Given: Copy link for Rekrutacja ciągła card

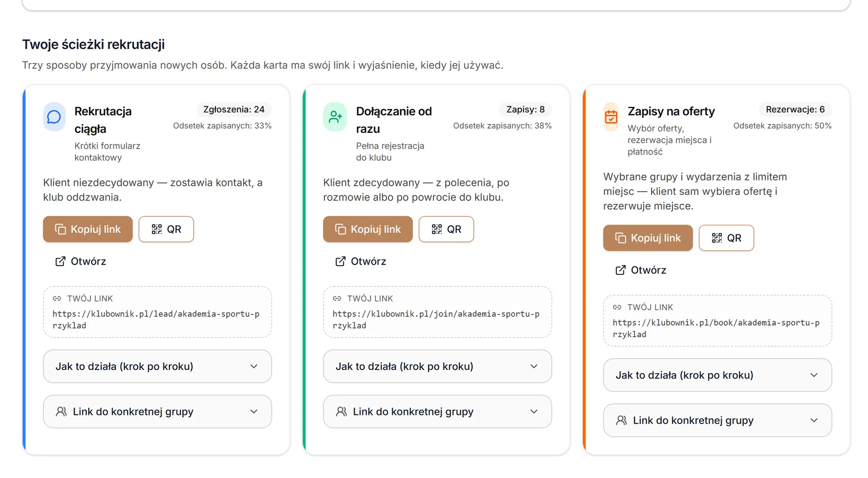Looking at the screenshot, I should 88,229.
